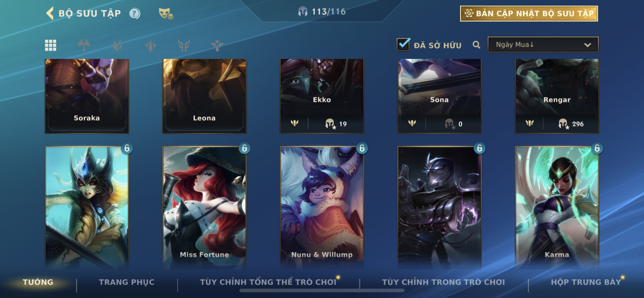Go back using the Bộ Sưu Tập arrow

[50, 13]
